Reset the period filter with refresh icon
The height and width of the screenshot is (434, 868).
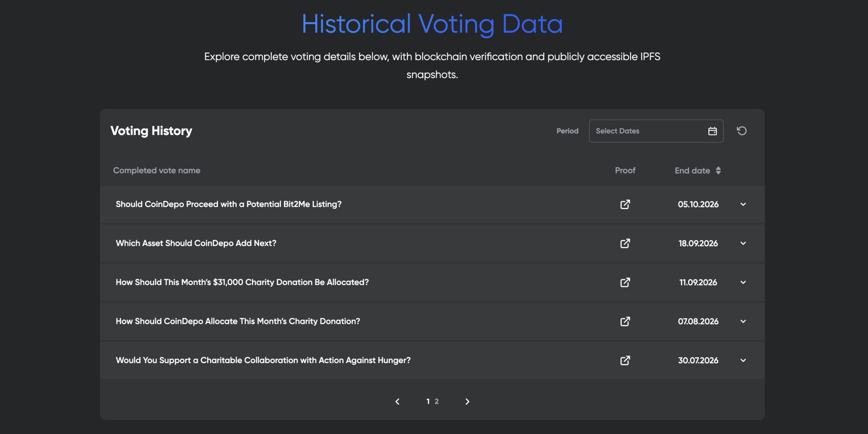tap(741, 131)
